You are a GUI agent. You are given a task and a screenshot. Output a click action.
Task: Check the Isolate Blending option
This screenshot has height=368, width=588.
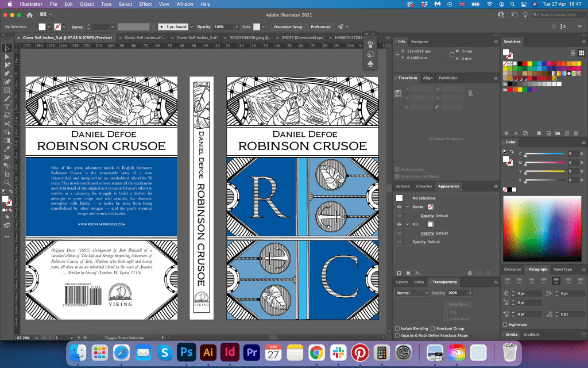[x=398, y=328]
